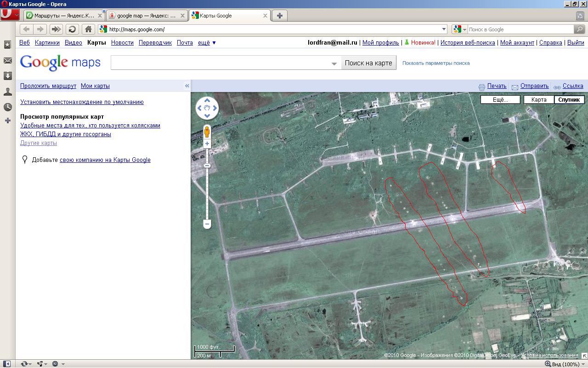Switch to the Маршруты Яндекс tab
588x368 pixels.
pyautogui.click(x=64, y=16)
